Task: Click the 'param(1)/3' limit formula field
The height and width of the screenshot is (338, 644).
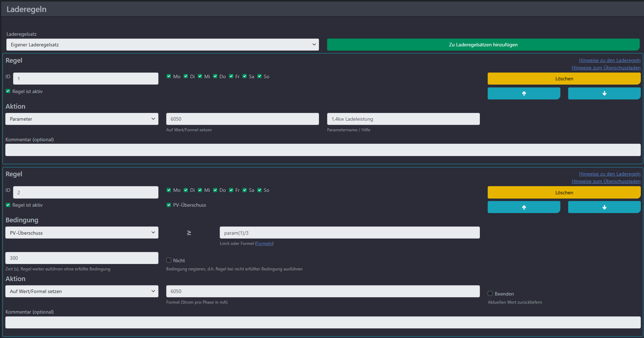Action: 349,233
